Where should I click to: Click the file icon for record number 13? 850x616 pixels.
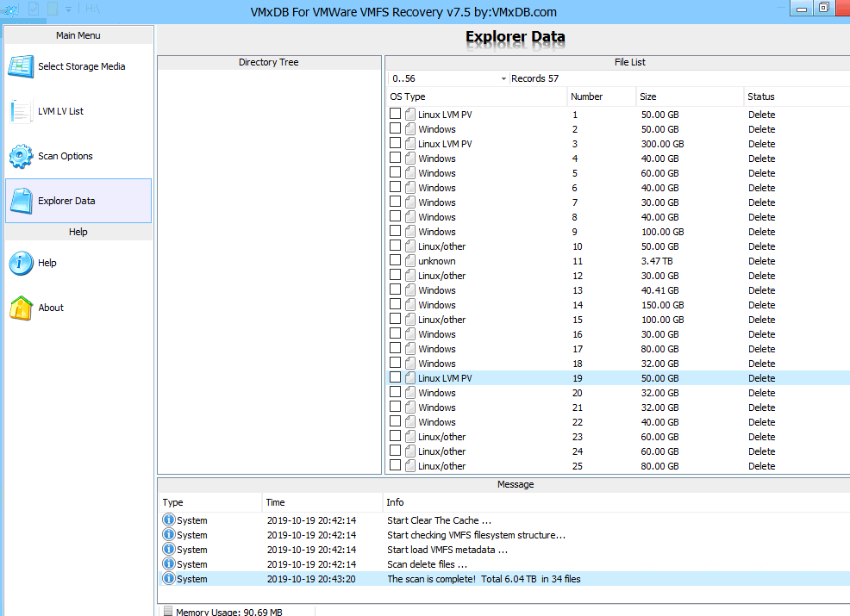(409, 289)
